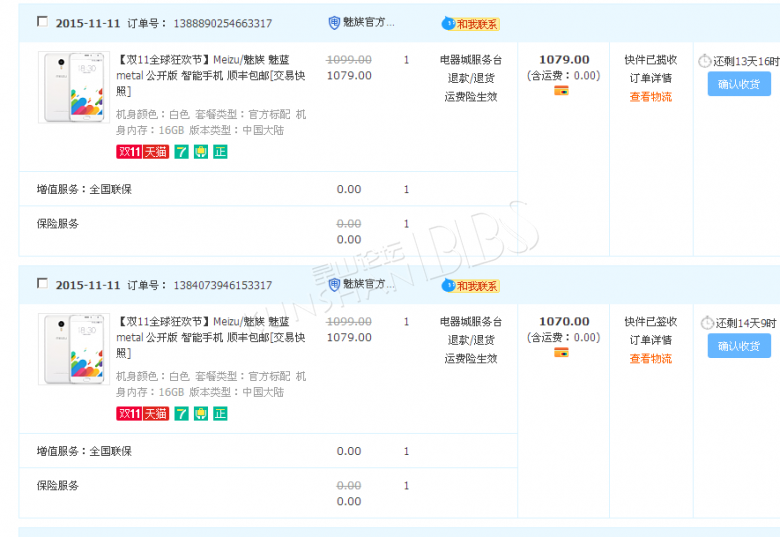Click the green 7-day return icon in order 1384073946153317

[x=182, y=414]
